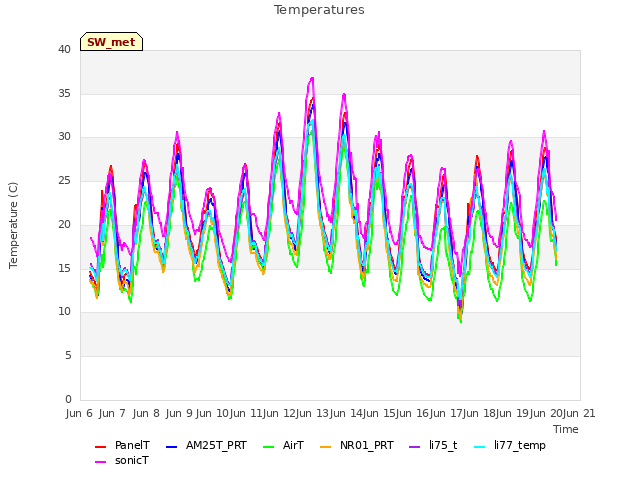Click the cyan li77_temp color marker
The image size is (640, 480).
pos(480,447)
